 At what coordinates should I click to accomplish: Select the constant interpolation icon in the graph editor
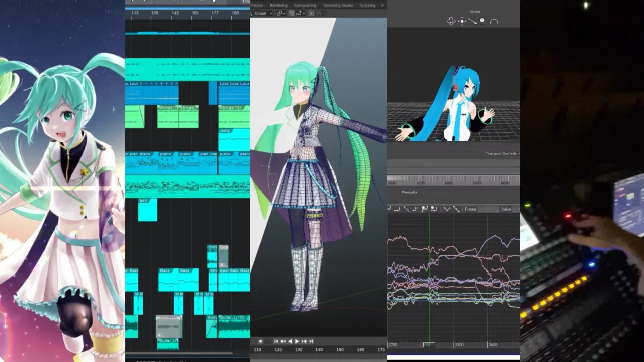415,209
